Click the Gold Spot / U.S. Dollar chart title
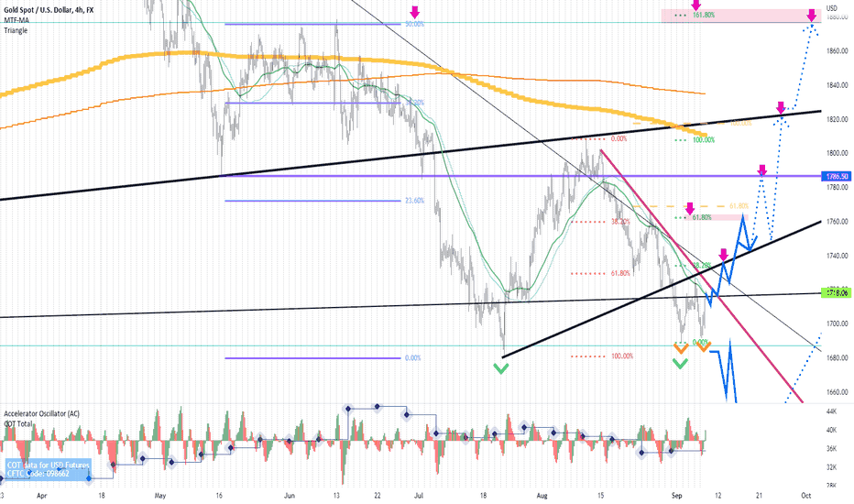The image size is (854, 504). [49, 10]
